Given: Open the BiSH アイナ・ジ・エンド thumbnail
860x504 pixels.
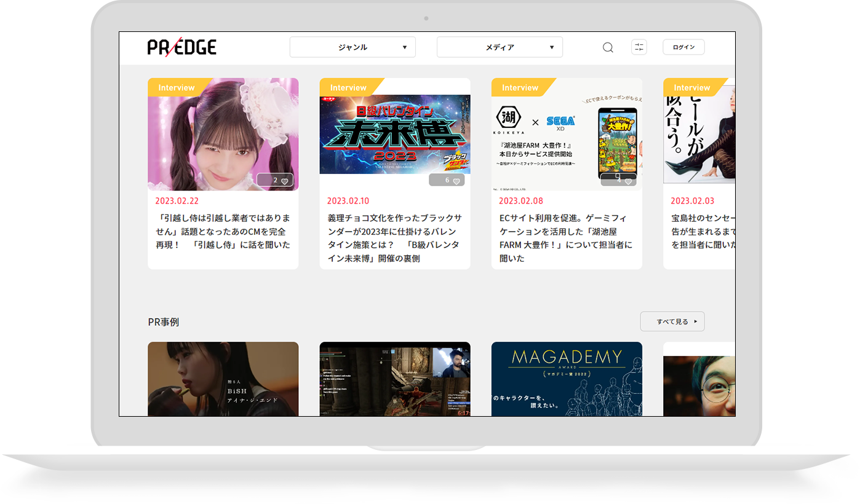Looking at the screenshot, I should coord(223,379).
